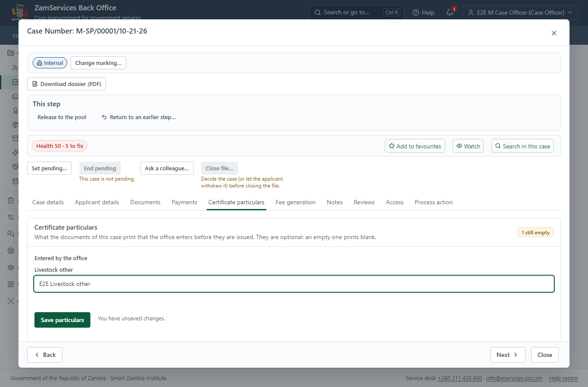588x387 pixels.
Task: Open the Payments tab
Action: tap(184, 202)
